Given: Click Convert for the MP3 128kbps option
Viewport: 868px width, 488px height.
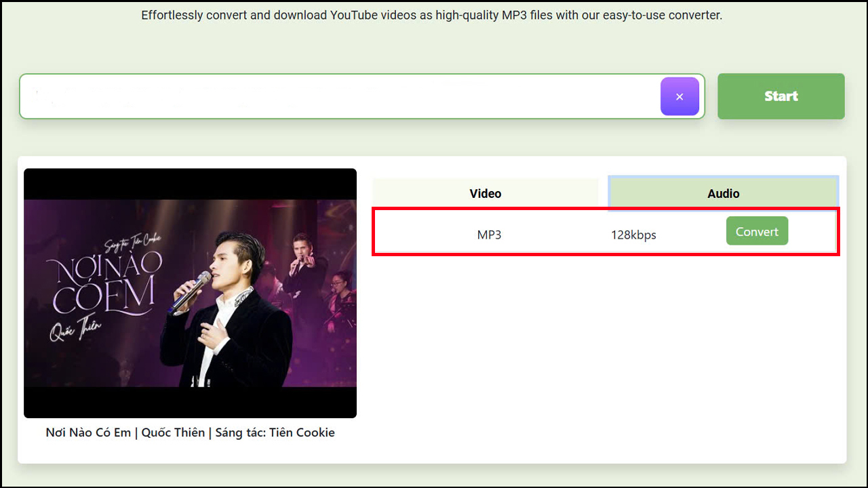Looking at the screenshot, I should point(757,231).
